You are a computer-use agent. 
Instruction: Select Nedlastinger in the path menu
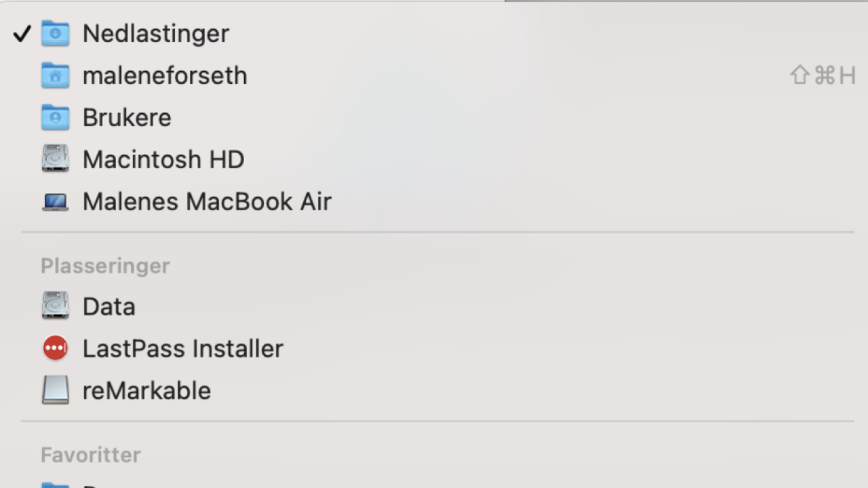(x=434, y=33)
